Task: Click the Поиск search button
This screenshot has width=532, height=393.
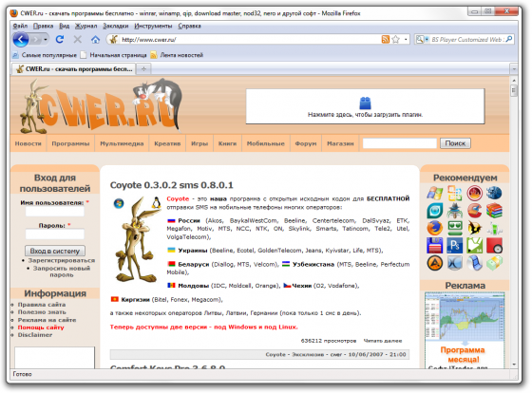Action: (455, 143)
